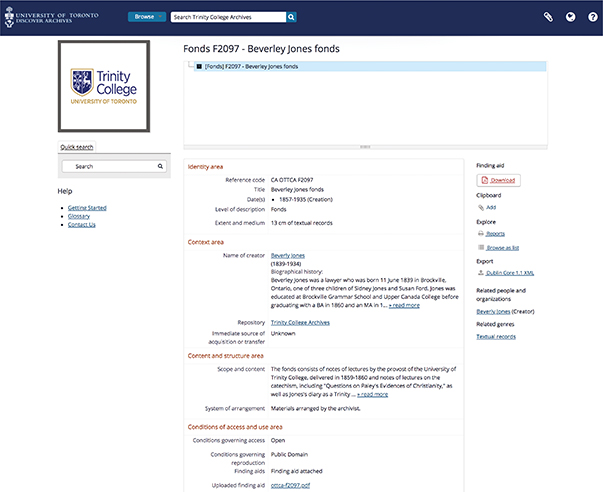
Task: Open the uploaded finding aid PDF link
Action: click(x=290, y=485)
